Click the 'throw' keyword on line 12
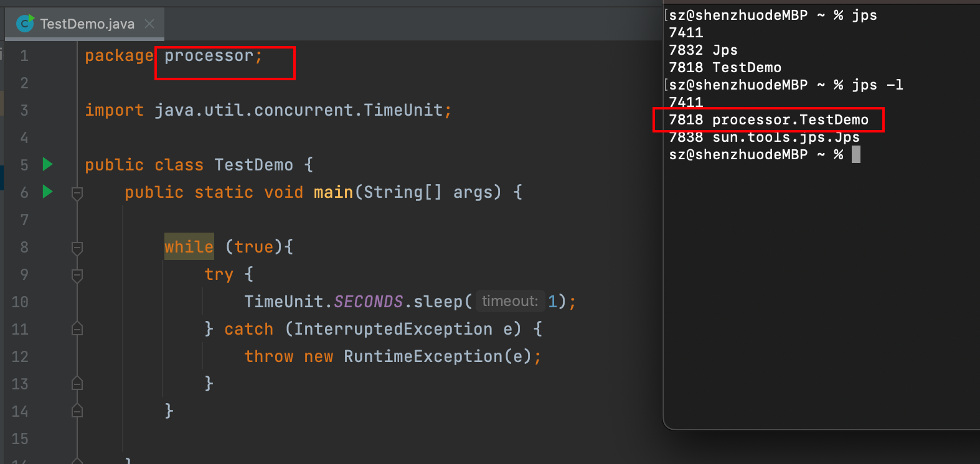 coord(269,356)
